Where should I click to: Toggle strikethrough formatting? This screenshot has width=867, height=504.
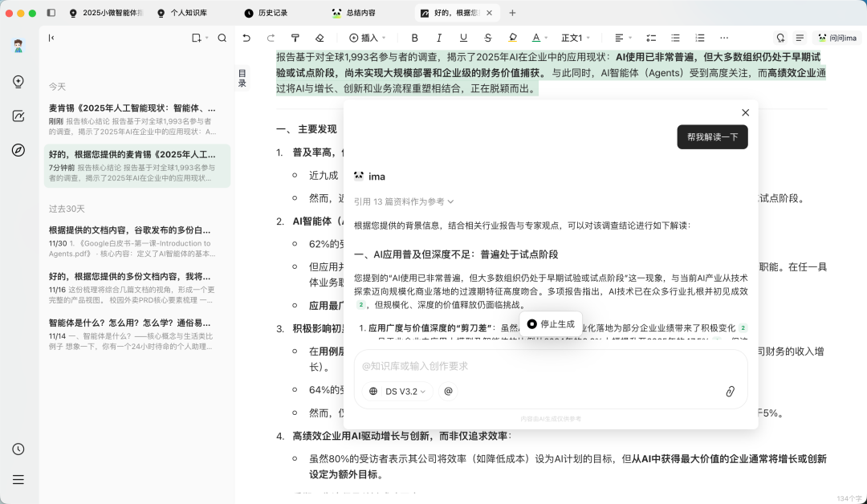(487, 38)
